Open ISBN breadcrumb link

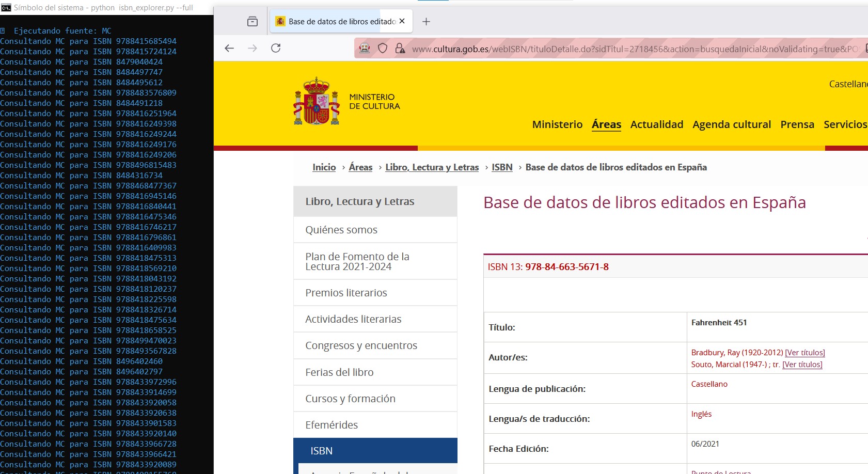tap(502, 167)
